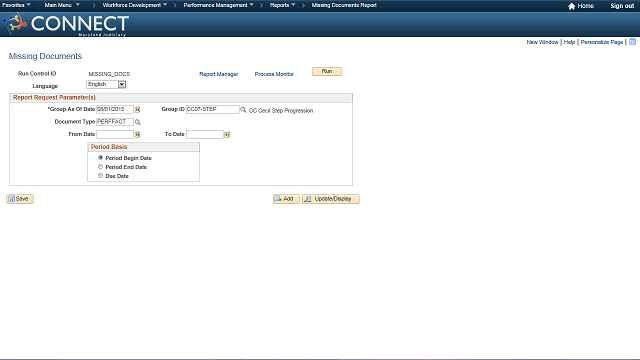The width and height of the screenshot is (640, 360).
Task: Click the CC Cecil Step Progression text
Action: click(281, 111)
